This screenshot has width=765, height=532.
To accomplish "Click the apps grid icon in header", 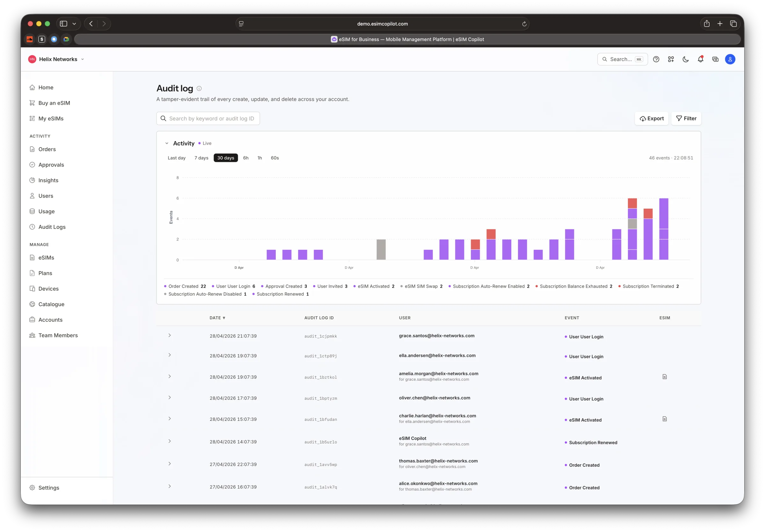I will point(671,59).
